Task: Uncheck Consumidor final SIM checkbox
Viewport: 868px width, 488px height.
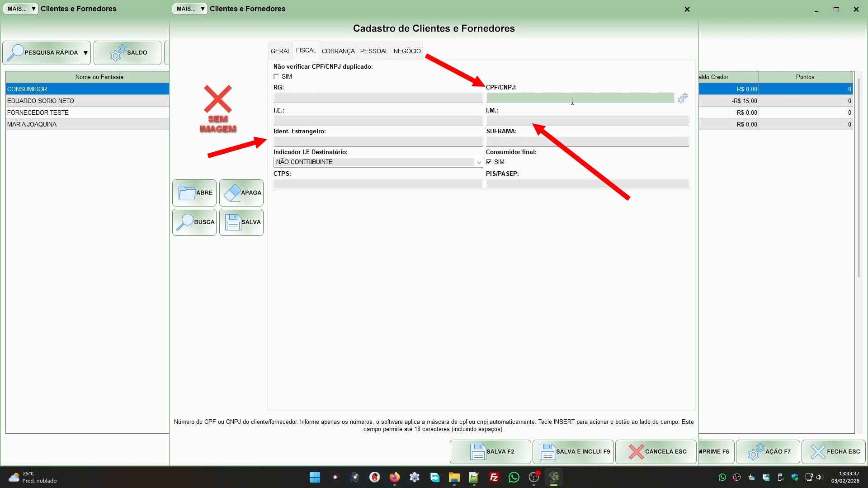Action: [489, 162]
